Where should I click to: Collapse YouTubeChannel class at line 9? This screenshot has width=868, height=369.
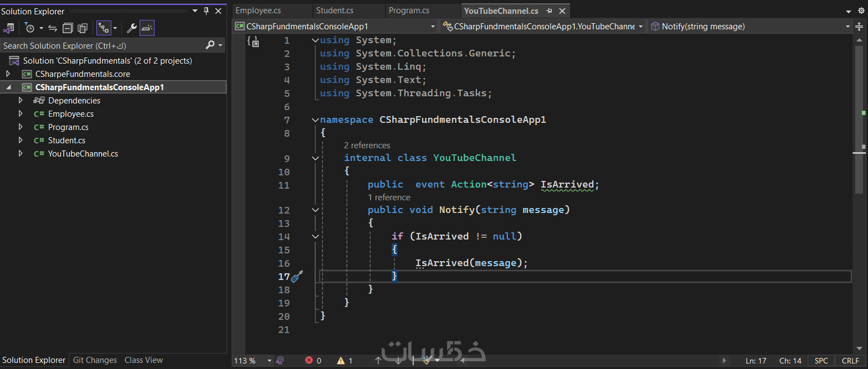pyautogui.click(x=315, y=158)
